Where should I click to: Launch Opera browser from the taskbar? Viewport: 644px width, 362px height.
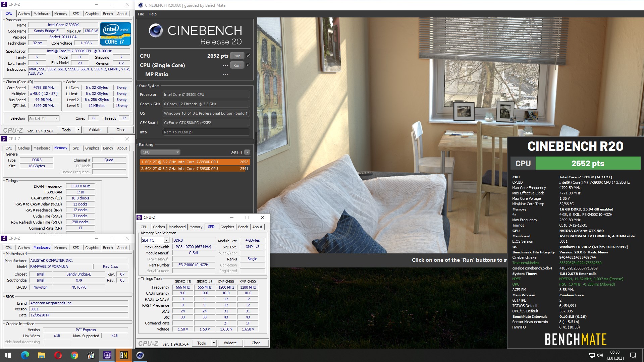(58, 355)
